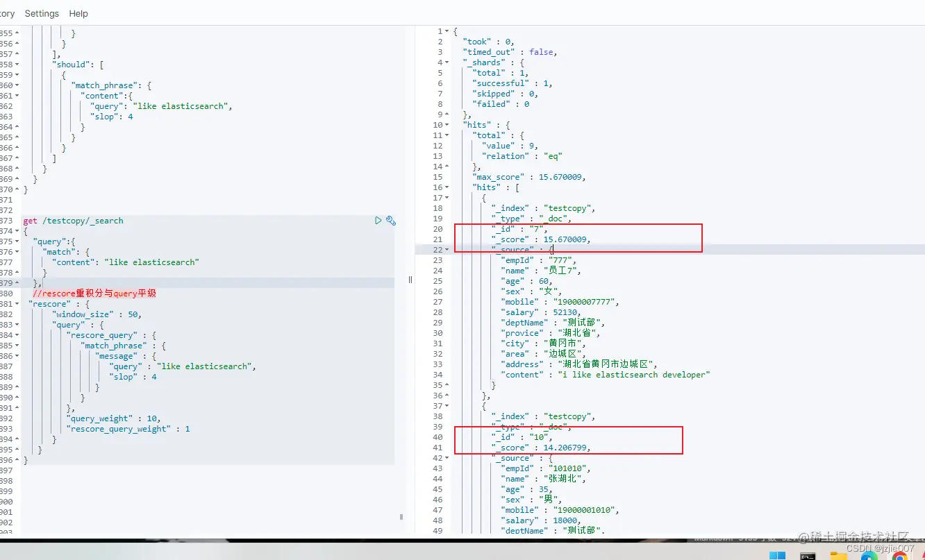Viewport: 925px width, 560px height.
Task: Fold the "match" block at line 376
Action: [17, 252]
